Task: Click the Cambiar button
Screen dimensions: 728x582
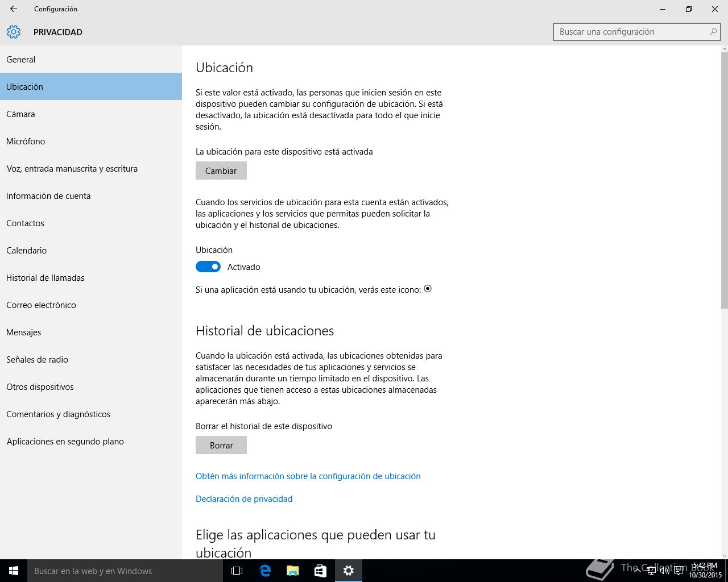Action: (221, 171)
